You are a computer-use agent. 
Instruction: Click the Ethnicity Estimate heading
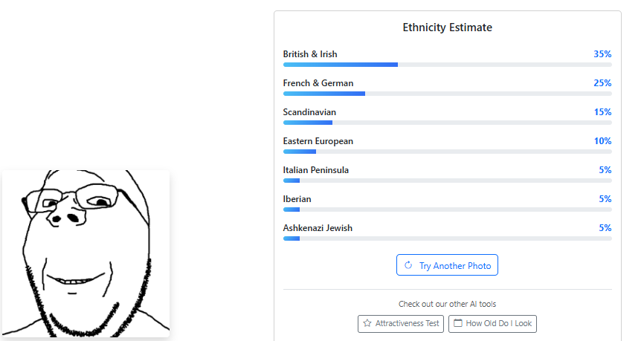447,28
